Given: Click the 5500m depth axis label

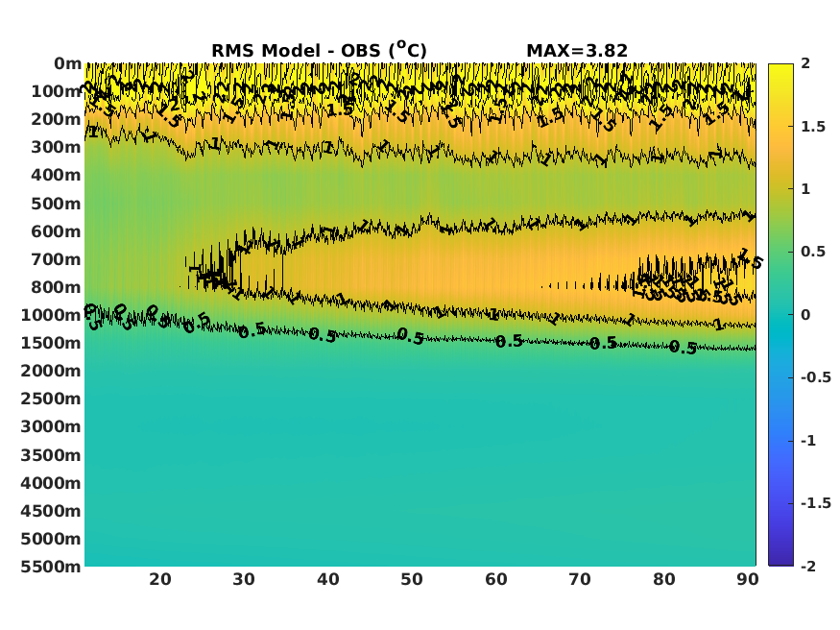Looking at the screenshot, I should 51,567.
